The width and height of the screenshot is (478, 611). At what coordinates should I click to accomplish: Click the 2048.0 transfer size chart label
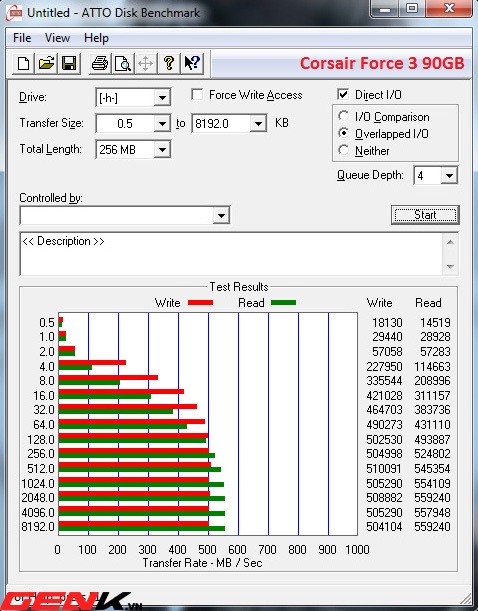coord(38,498)
